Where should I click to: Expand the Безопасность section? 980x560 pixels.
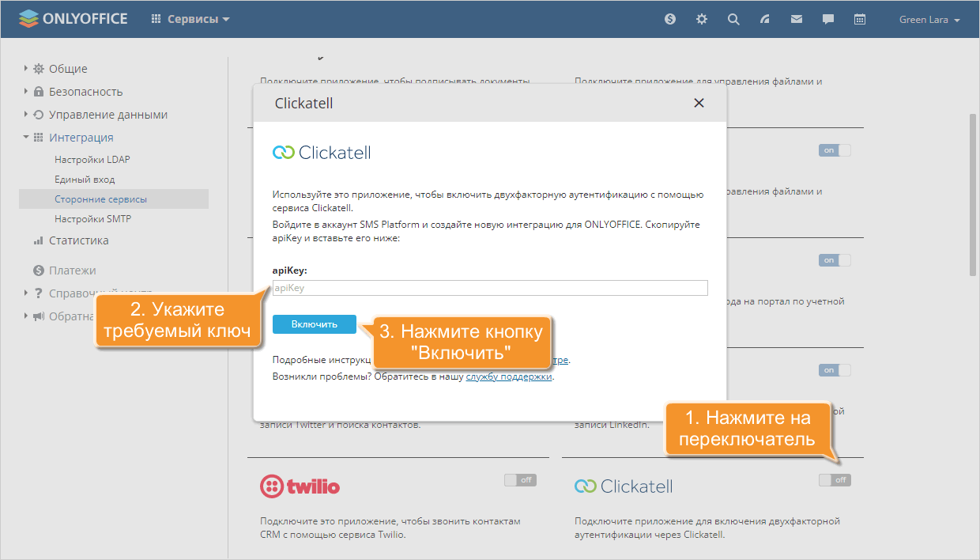click(26, 92)
